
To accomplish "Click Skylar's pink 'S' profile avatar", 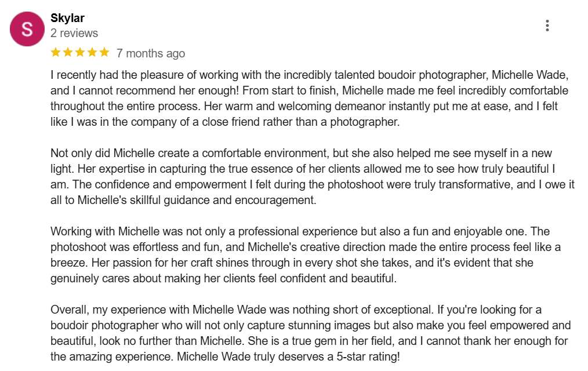I will tap(27, 29).
